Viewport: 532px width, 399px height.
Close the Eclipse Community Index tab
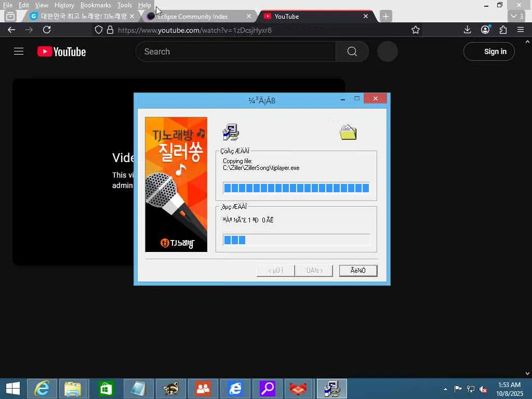[249, 16]
